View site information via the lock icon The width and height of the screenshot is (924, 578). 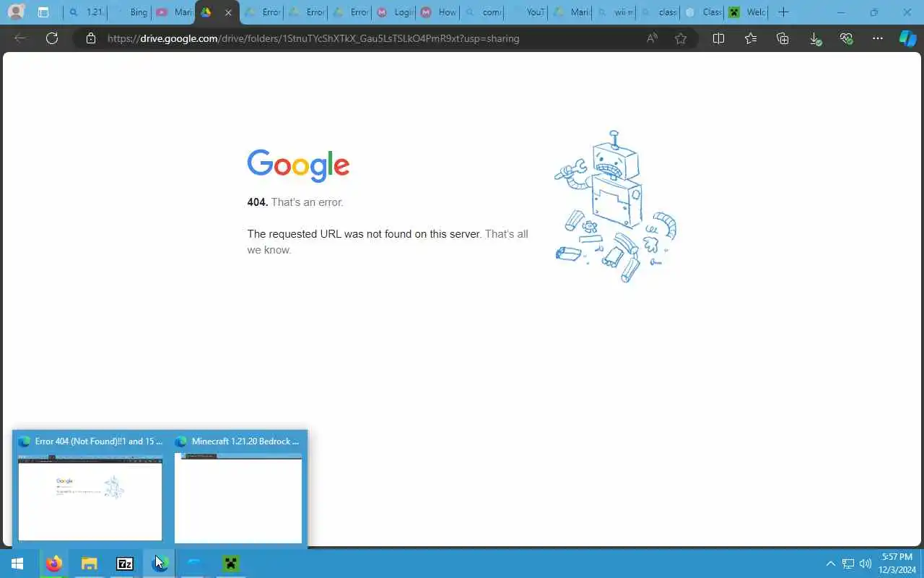tap(91, 38)
